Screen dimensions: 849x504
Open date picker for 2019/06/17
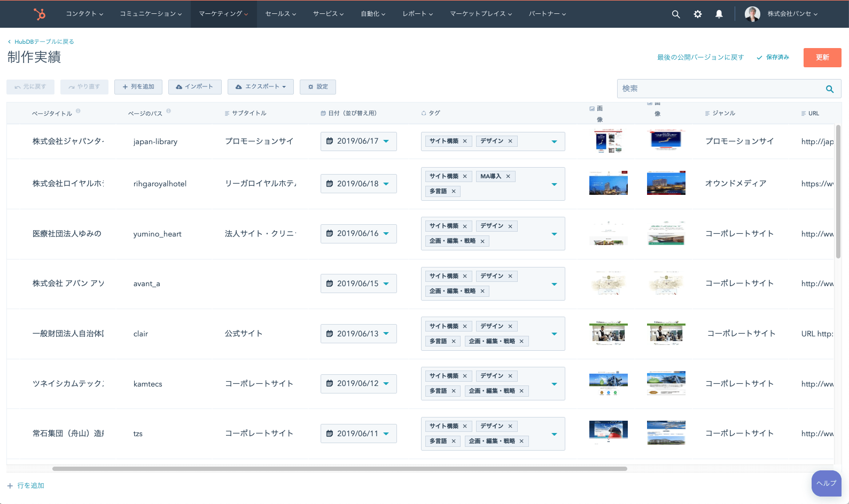click(x=359, y=141)
